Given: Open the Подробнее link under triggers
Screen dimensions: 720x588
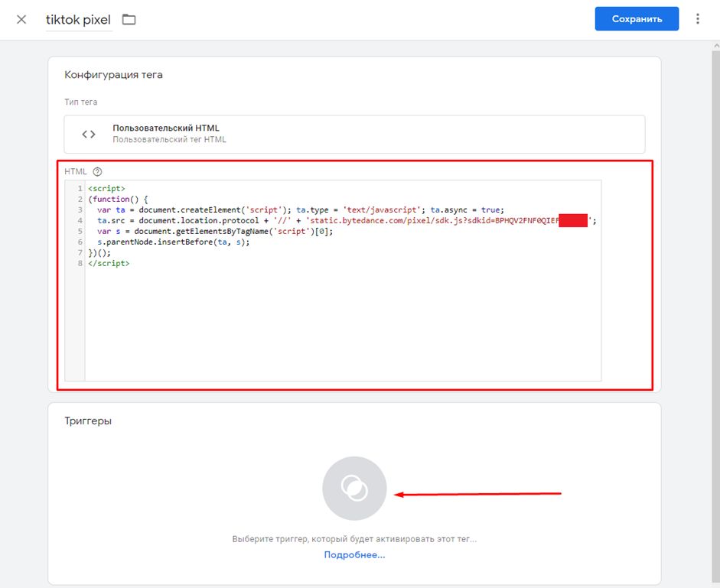Looking at the screenshot, I should pos(354,555).
